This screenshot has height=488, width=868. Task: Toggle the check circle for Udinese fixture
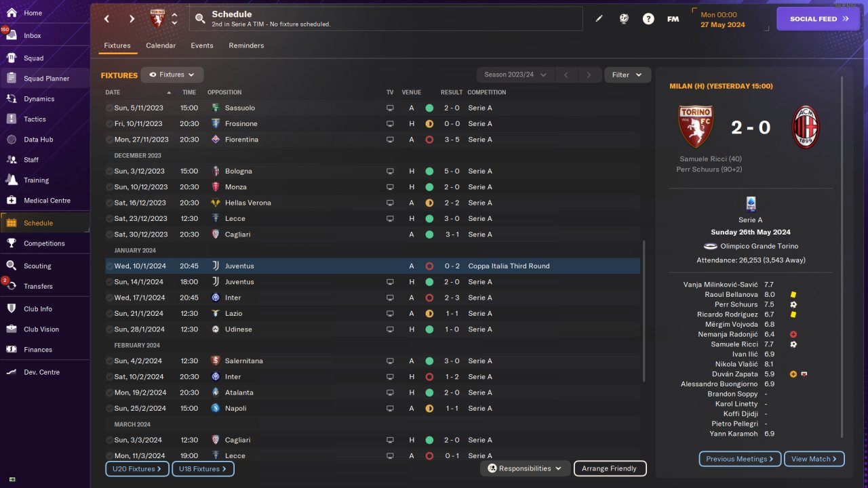[109, 329]
